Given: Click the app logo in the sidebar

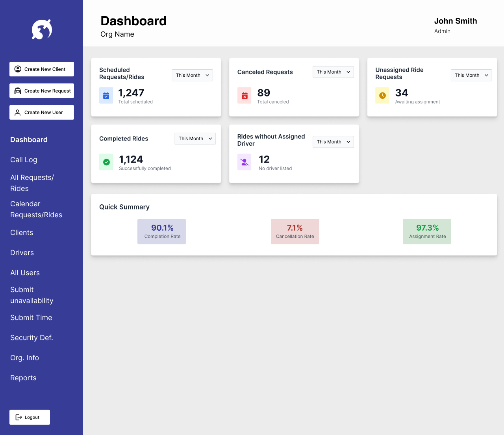Looking at the screenshot, I should point(42,30).
